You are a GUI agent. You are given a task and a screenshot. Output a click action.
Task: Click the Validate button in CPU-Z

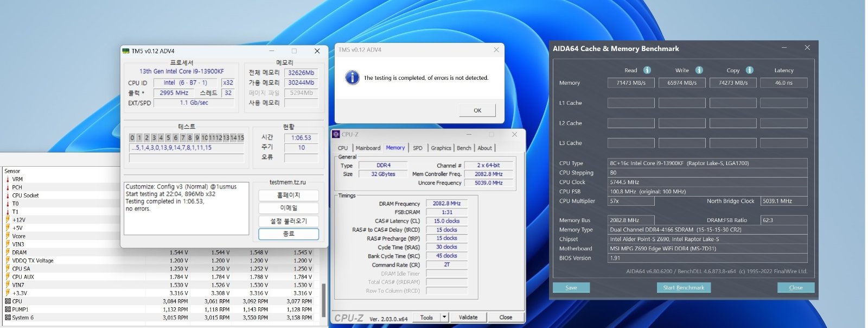coord(468,317)
